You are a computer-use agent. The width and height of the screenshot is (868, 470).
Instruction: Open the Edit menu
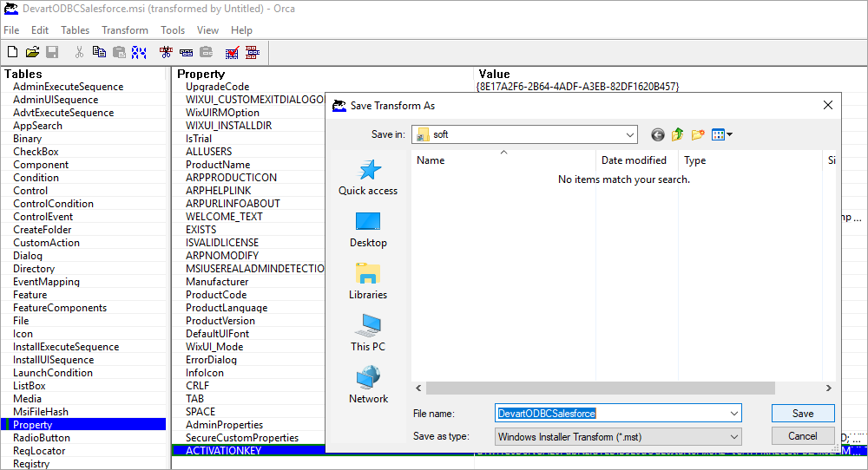pos(40,29)
